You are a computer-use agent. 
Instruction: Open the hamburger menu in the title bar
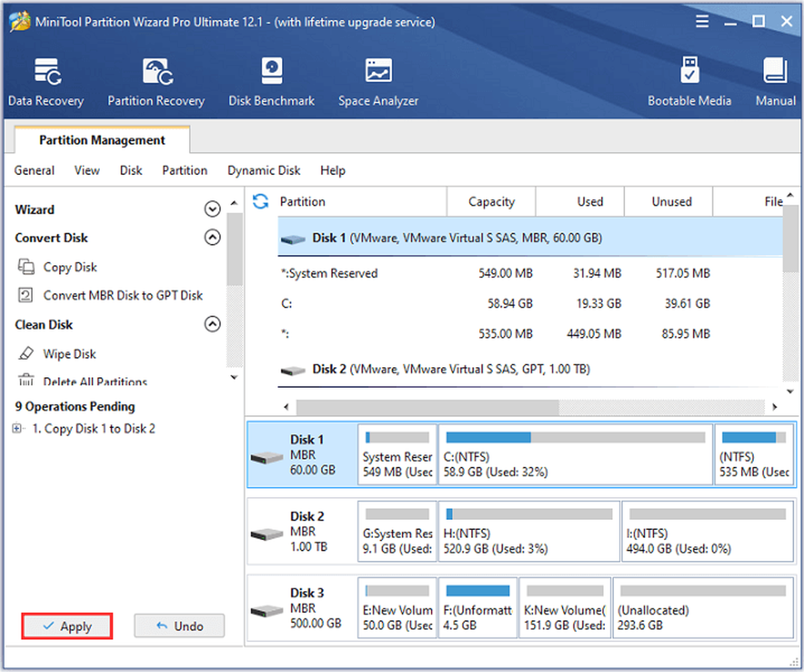(x=702, y=22)
